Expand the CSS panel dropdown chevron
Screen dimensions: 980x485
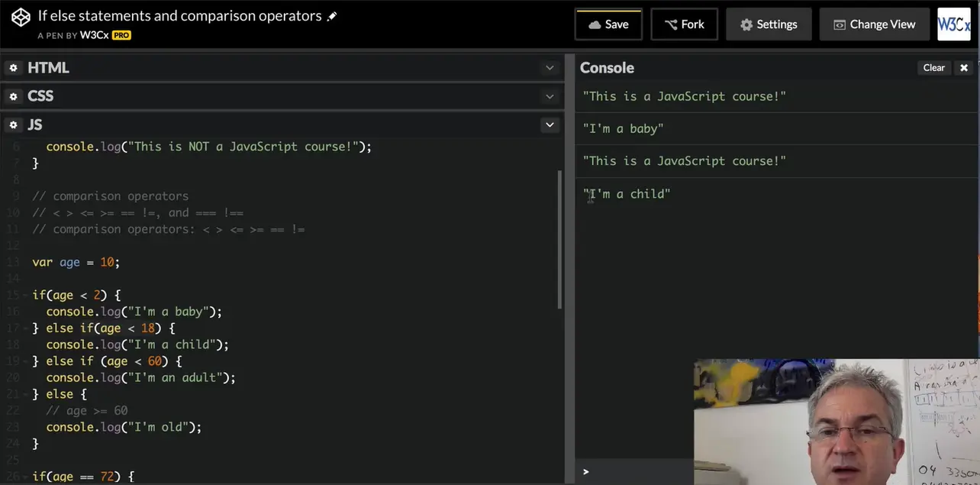[550, 96]
